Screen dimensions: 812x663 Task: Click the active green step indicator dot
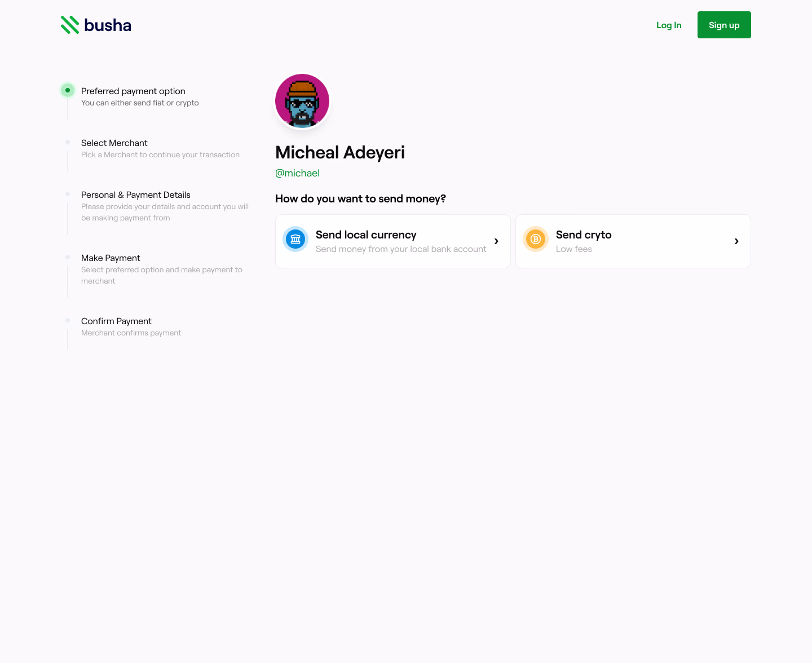point(68,90)
